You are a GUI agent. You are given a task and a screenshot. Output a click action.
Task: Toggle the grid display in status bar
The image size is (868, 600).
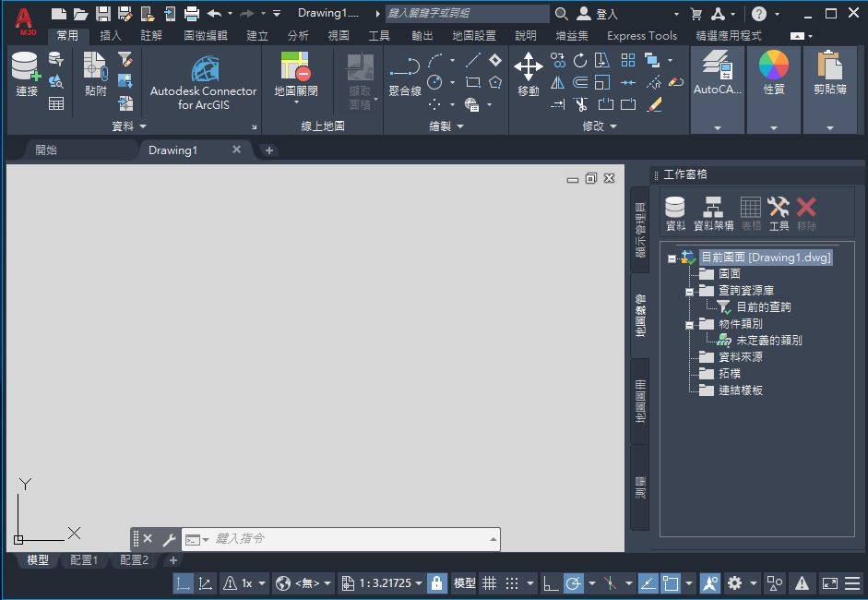489,583
